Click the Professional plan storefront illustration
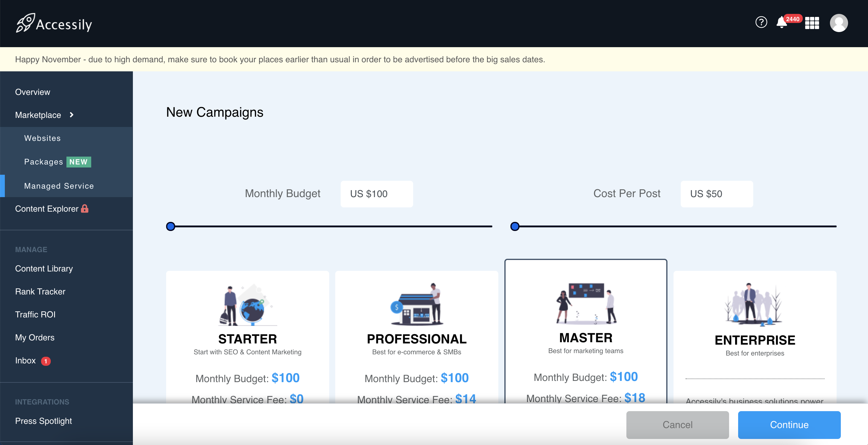The width and height of the screenshot is (868, 445). tap(416, 304)
